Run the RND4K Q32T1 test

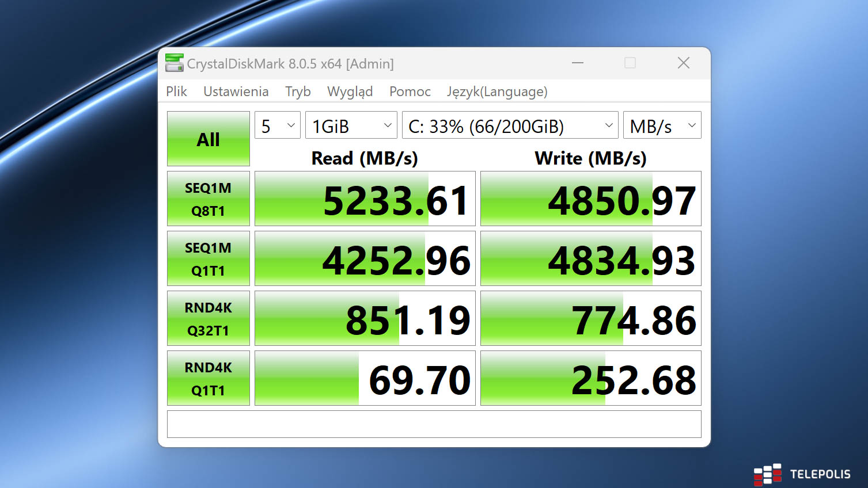pos(208,319)
